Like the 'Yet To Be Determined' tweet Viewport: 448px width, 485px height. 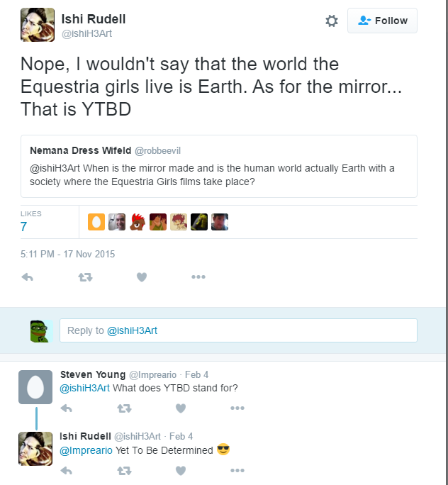click(181, 470)
